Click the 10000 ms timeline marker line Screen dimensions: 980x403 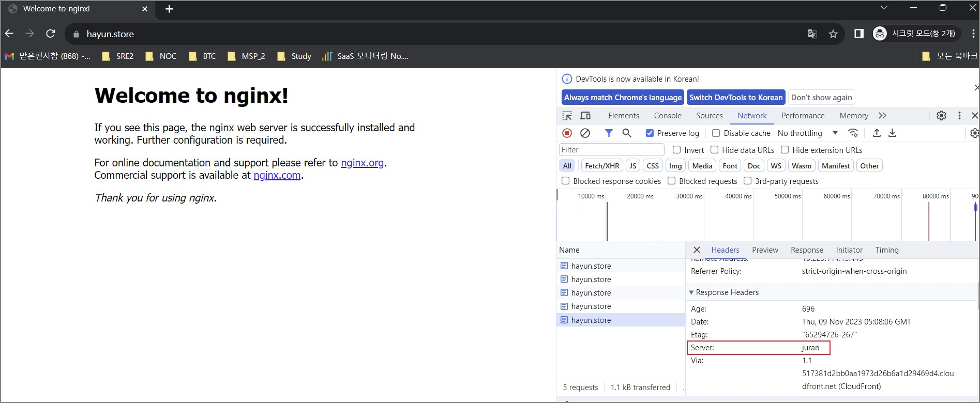(607, 221)
